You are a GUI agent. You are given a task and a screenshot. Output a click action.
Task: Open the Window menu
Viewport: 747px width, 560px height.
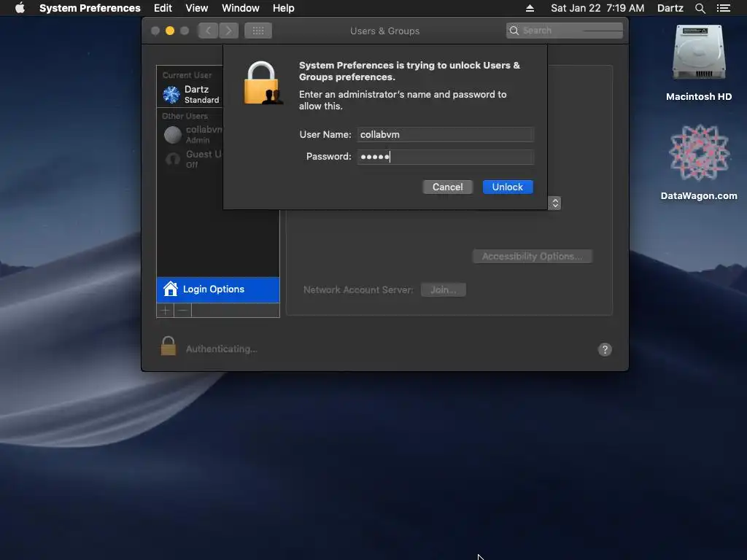click(241, 8)
